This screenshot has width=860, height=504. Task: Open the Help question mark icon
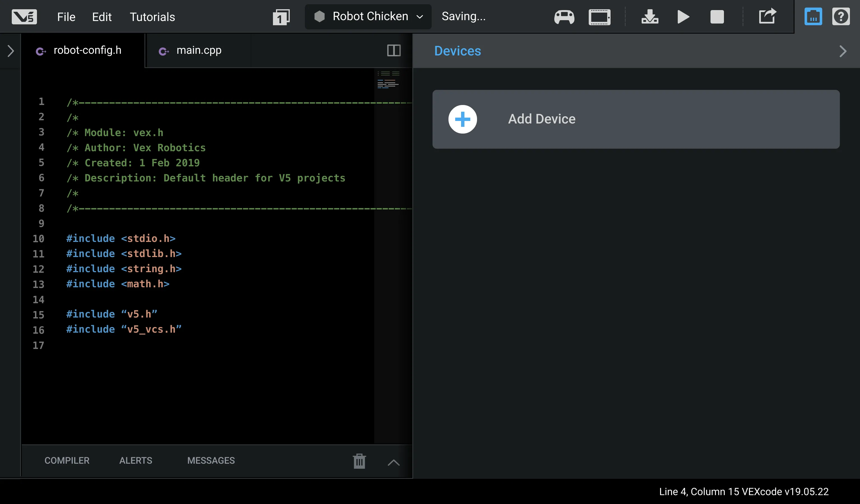click(841, 17)
